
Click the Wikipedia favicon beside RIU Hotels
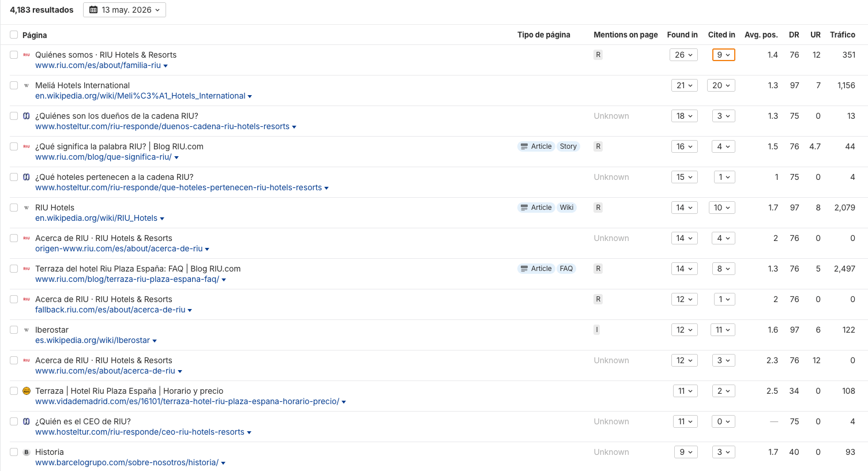pyautogui.click(x=27, y=208)
